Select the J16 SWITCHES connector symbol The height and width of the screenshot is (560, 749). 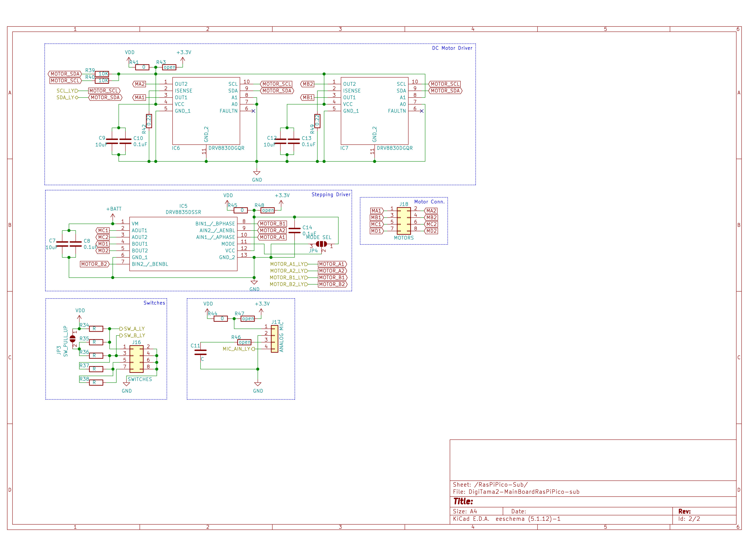(x=137, y=359)
